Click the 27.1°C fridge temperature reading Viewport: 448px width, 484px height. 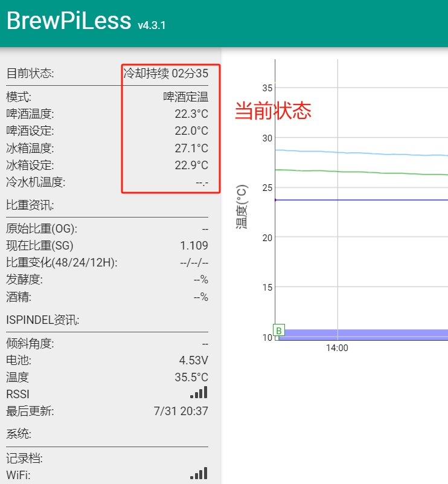point(191,148)
